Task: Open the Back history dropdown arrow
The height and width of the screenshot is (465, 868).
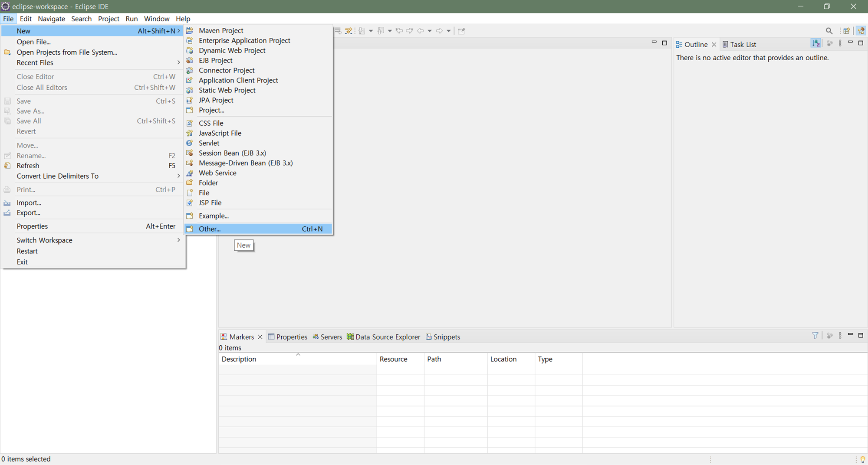Action: tap(430, 31)
